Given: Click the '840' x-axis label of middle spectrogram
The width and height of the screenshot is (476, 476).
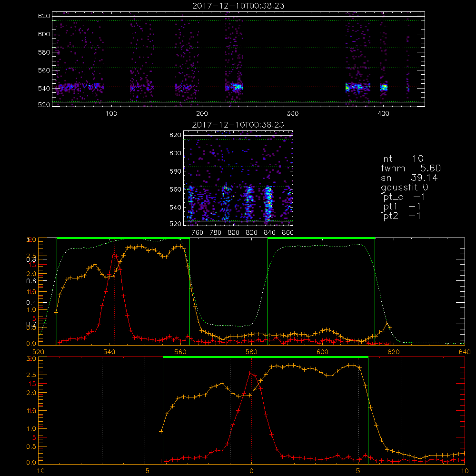Looking at the screenshot, I should (269, 233).
